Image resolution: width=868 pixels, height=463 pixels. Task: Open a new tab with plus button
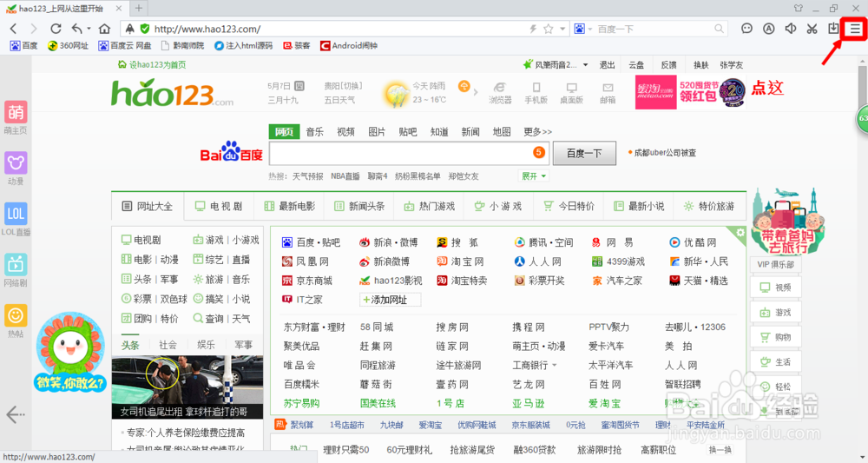click(x=138, y=9)
